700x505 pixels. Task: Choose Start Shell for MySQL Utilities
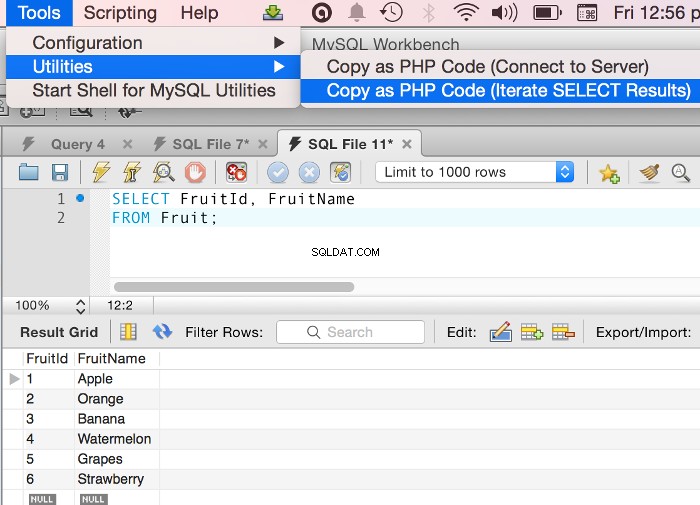point(153,91)
